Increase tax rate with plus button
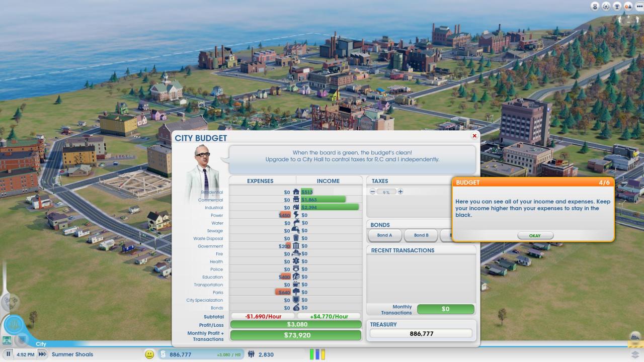This screenshot has height=362, width=644. (400, 192)
